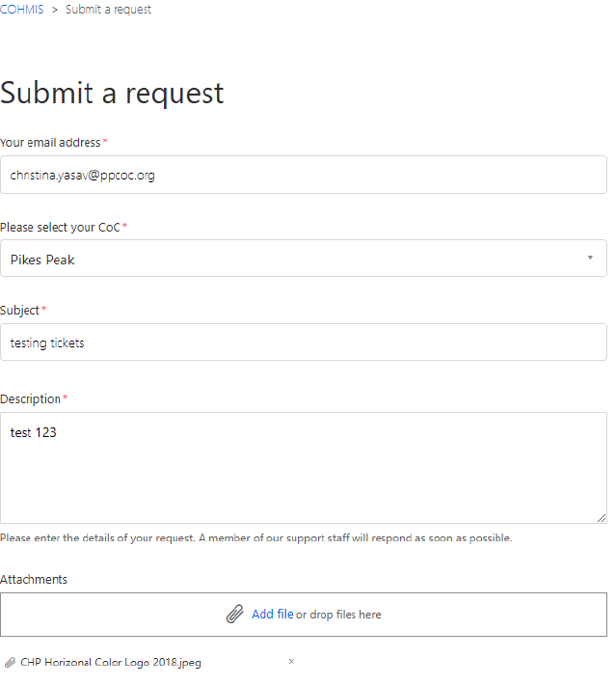
Task: Click the small paperclip beside the attached file
Action: 10,663
